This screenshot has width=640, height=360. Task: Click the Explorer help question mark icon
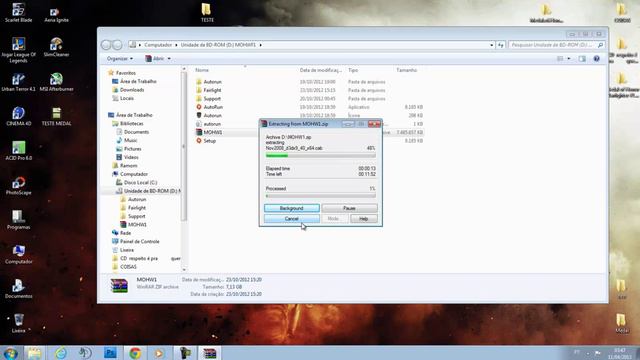click(596, 59)
